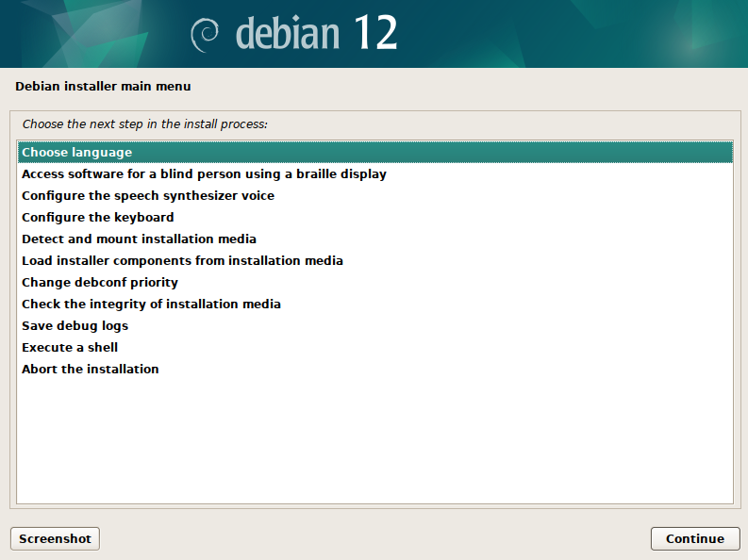Click the Continue button
Viewport: 748px width, 560px height.
[695, 538]
